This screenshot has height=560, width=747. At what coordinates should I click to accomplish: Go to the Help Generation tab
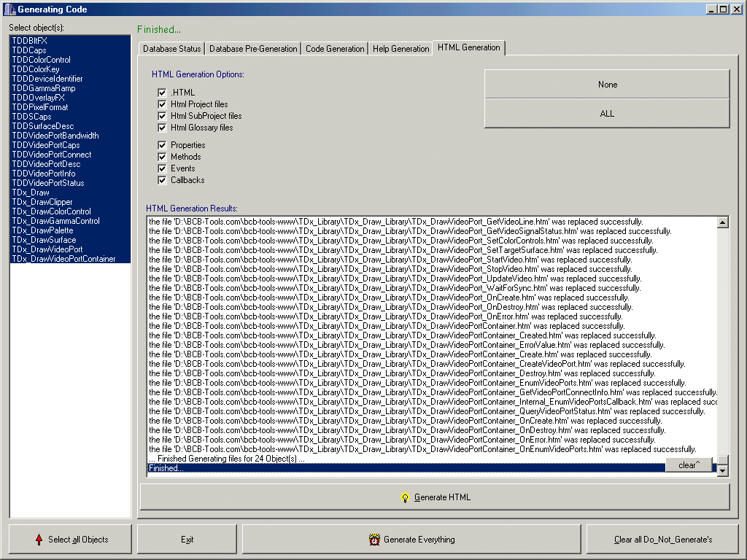(x=400, y=49)
